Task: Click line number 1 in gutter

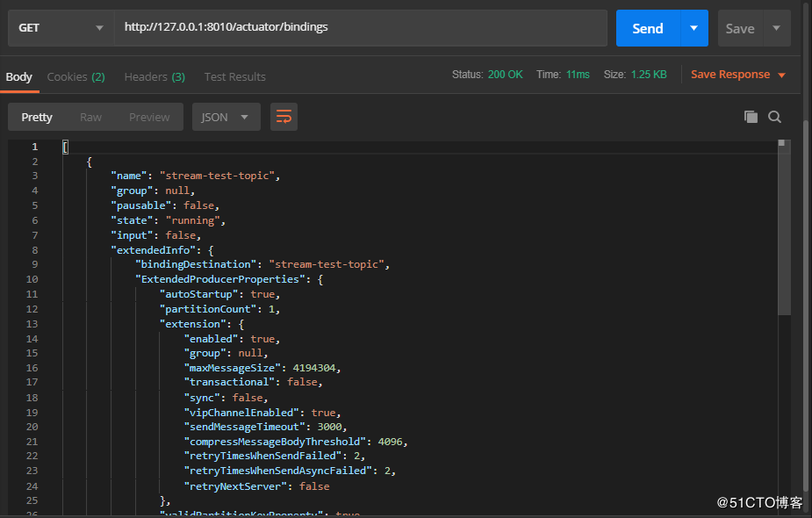Action: 35,147
